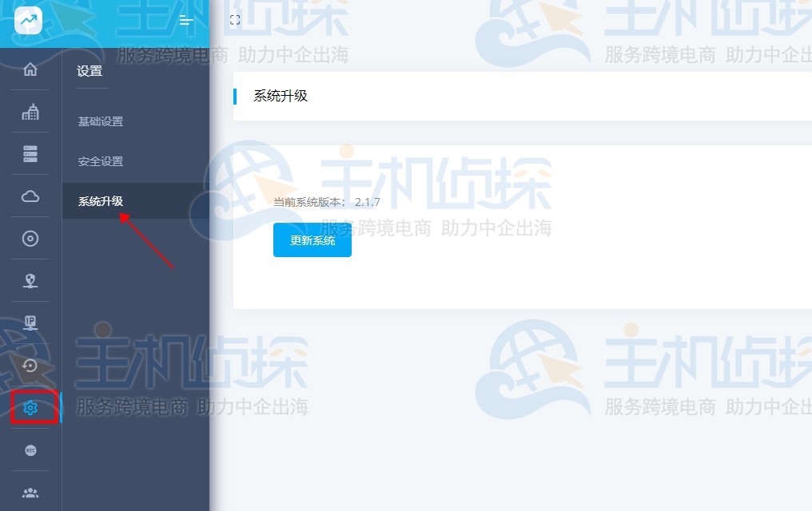The height and width of the screenshot is (511, 812).
Task: Click the IP management icon in sidebar
Action: point(30,323)
